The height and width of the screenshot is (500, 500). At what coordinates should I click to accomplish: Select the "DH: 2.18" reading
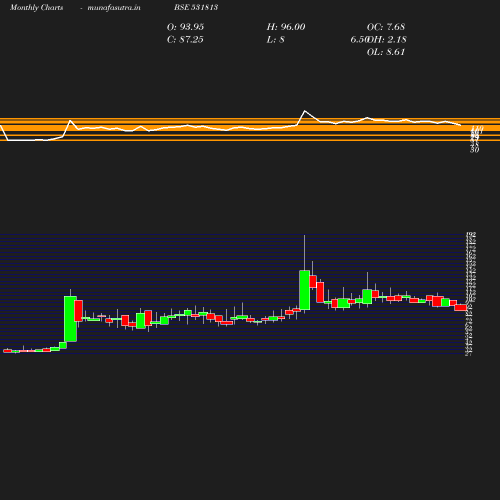click(x=387, y=39)
